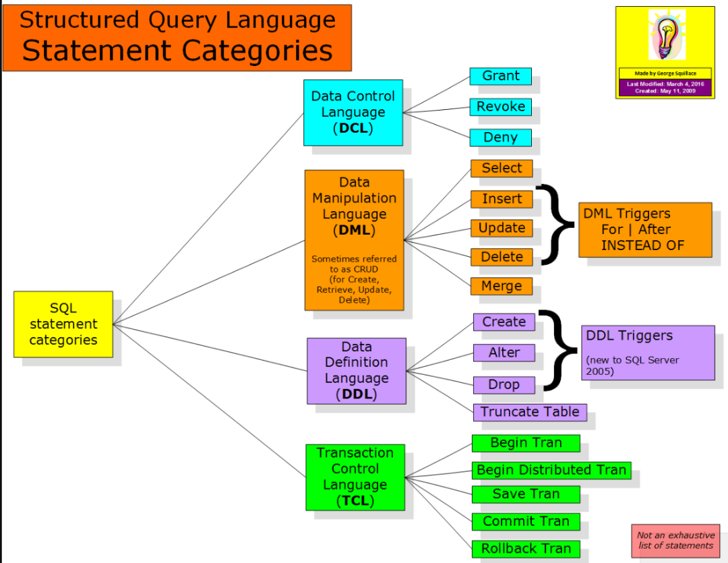The height and width of the screenshot is (563, 728).
Task: Click the Deny statement box
Action: pos(500,138)
